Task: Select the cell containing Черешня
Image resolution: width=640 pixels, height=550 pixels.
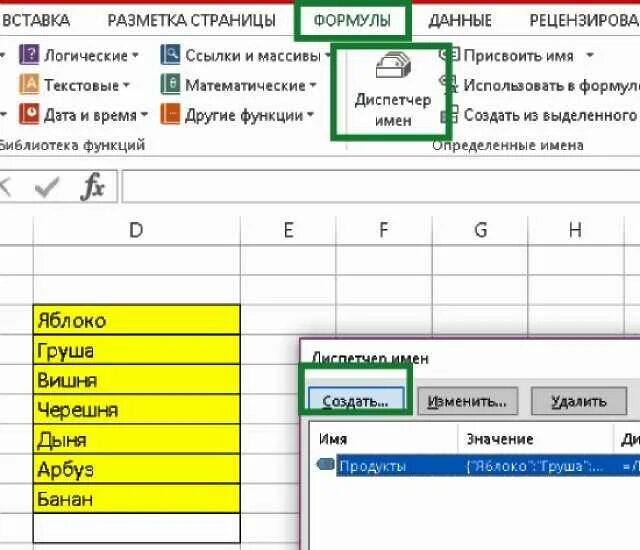Action: 136,409
